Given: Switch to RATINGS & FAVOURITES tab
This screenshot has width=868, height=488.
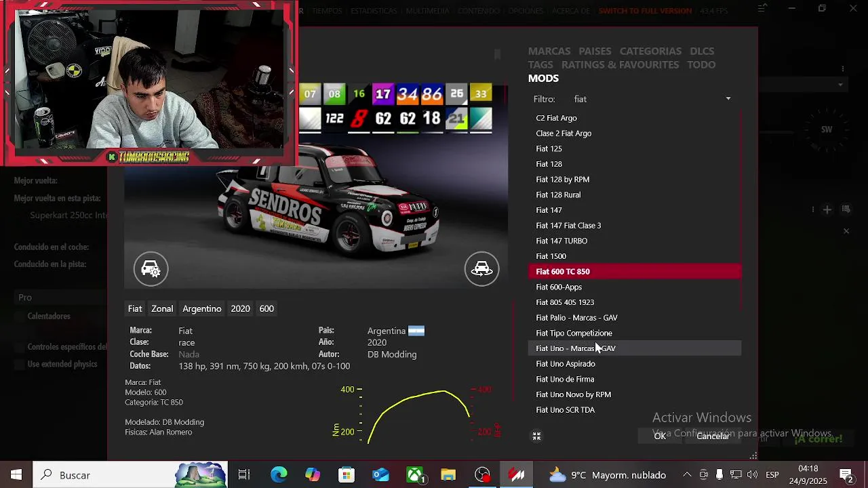Looking at the screenshot, I should coord(620,65).
